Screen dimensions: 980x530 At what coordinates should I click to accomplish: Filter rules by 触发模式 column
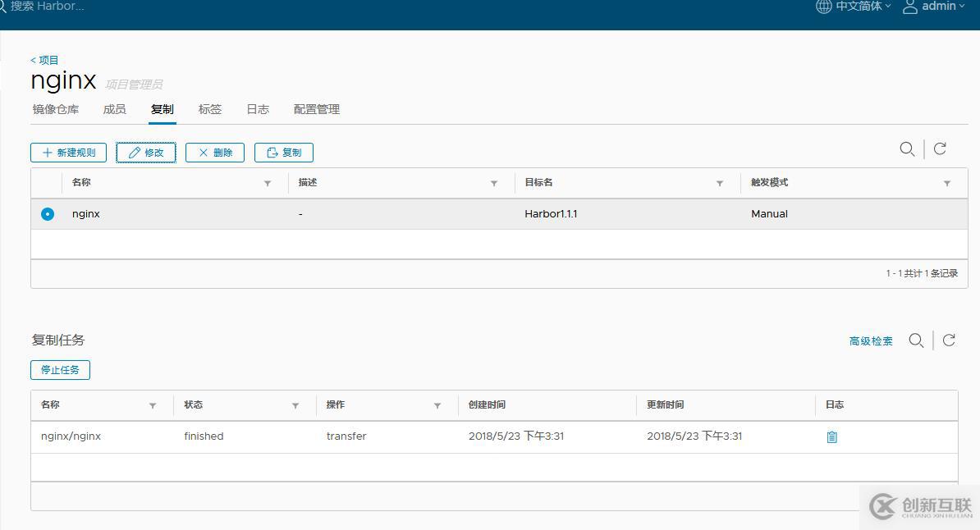click(947, 183)
